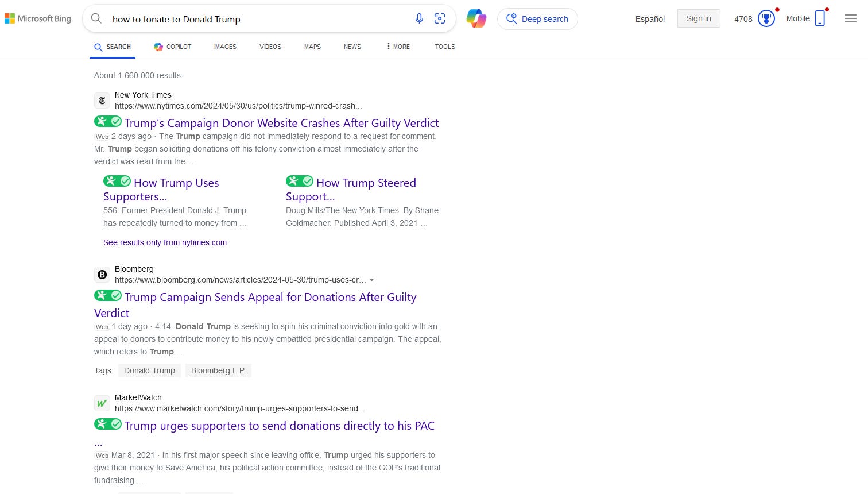Viewport: 868px width, 494px height.
Task: Click the Sign in button
Action: [699, 18]
